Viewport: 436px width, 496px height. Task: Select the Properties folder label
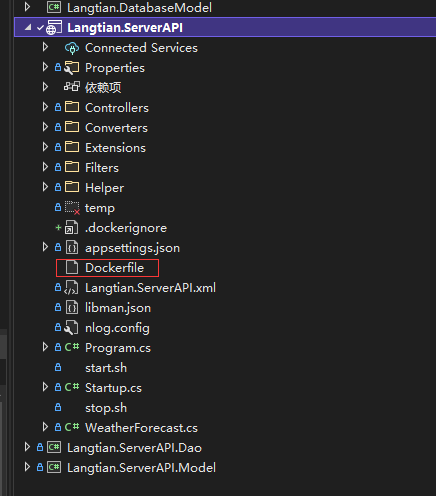click(115, 68)
